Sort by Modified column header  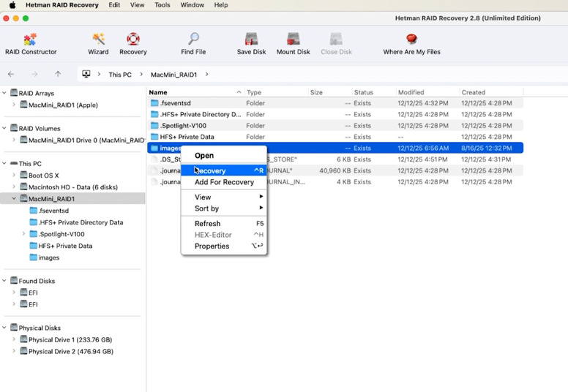pyautogui.click(x=427, y=92)
